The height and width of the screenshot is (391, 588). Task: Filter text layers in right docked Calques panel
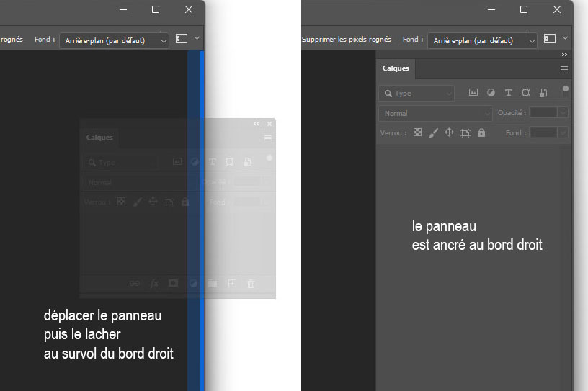[508, 93]
